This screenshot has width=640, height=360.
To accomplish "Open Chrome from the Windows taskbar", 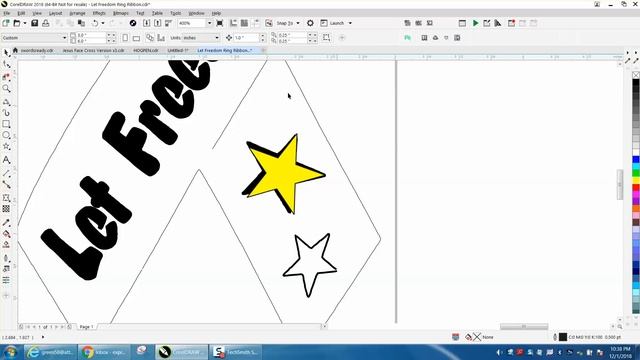I will (x=104, y=352).
